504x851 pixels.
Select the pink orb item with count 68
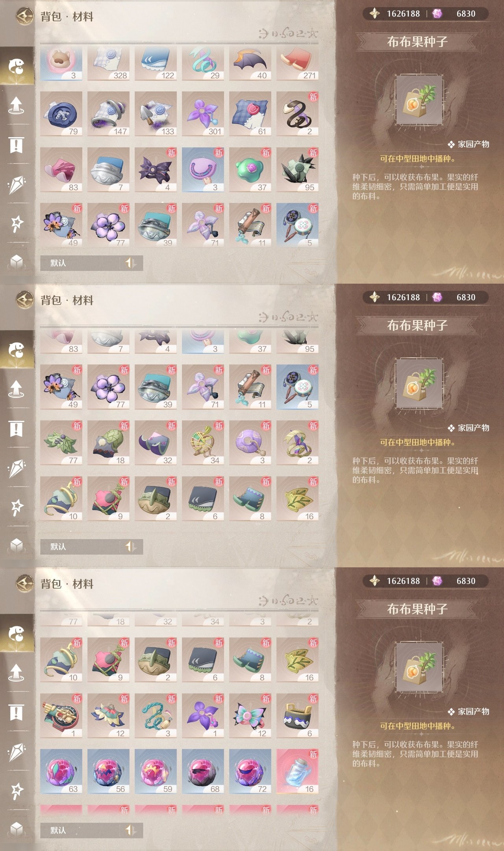coord(203,771)
